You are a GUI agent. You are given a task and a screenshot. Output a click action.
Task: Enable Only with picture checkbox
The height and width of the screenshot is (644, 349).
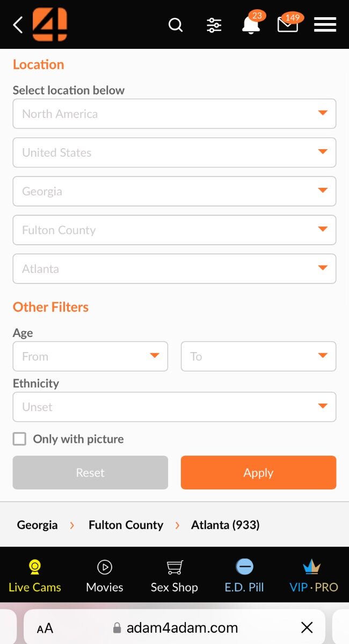[19, 439]
